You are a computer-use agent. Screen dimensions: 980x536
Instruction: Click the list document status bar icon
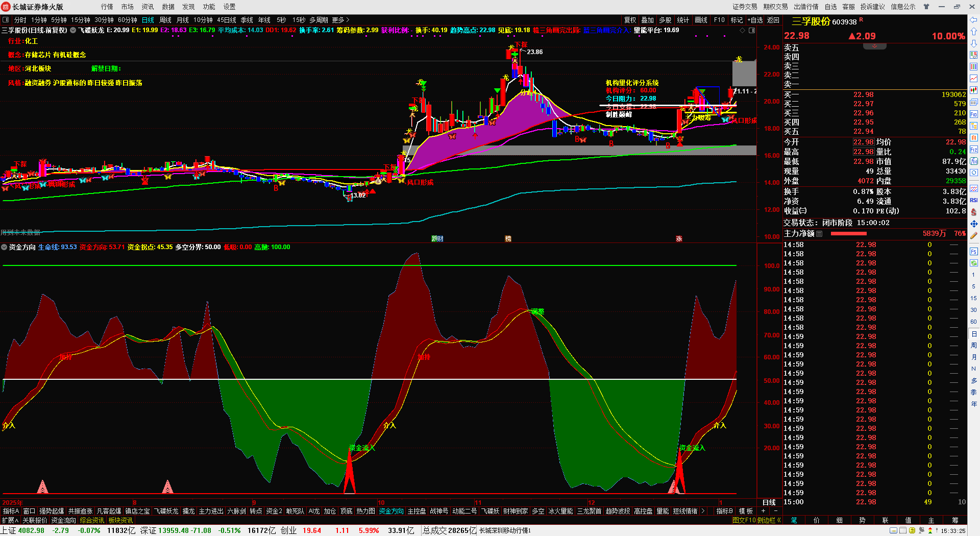click(902, 530)
